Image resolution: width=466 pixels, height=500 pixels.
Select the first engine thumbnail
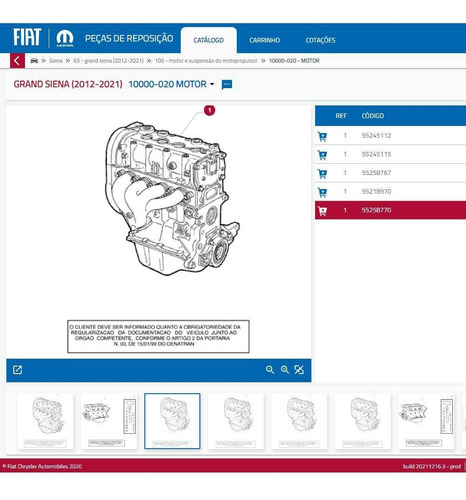(x=45, y=421)
